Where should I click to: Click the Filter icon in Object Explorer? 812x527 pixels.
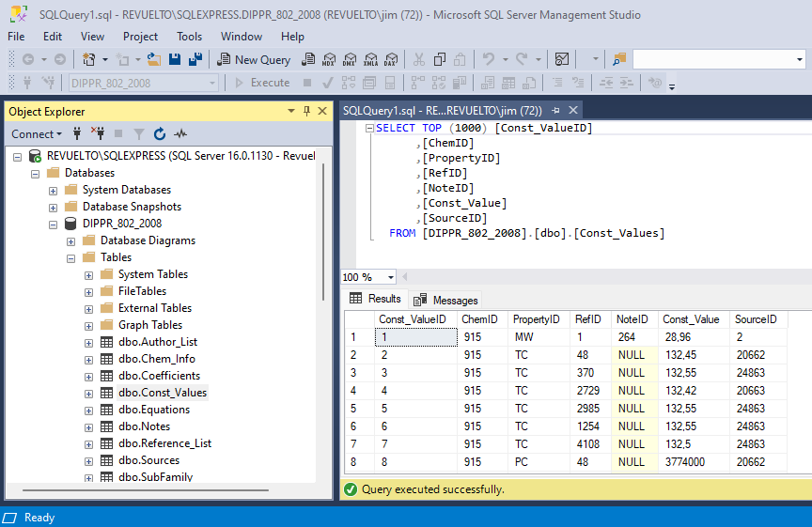click(x=139, y=134)
